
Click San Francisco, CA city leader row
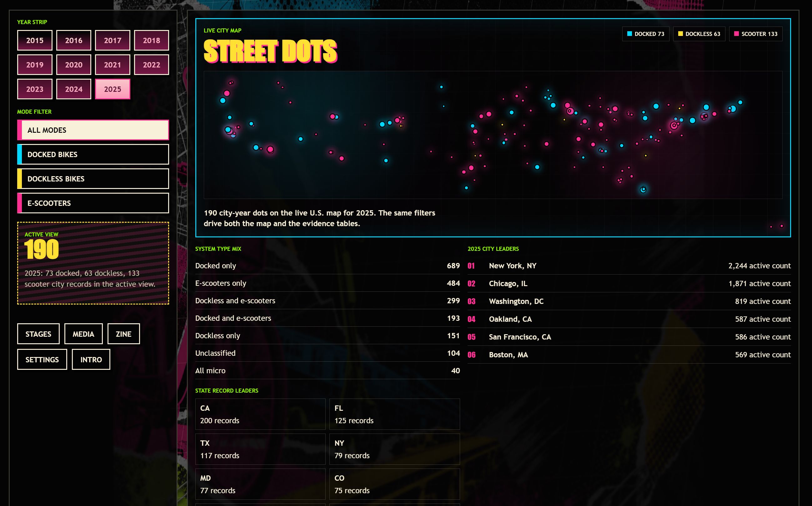coord(629,337)
